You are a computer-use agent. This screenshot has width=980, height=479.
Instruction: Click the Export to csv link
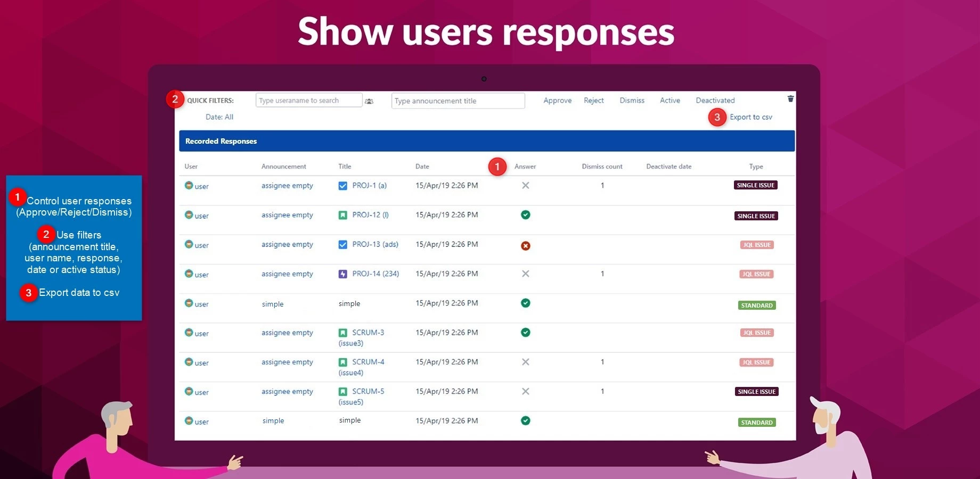[751, 117]
